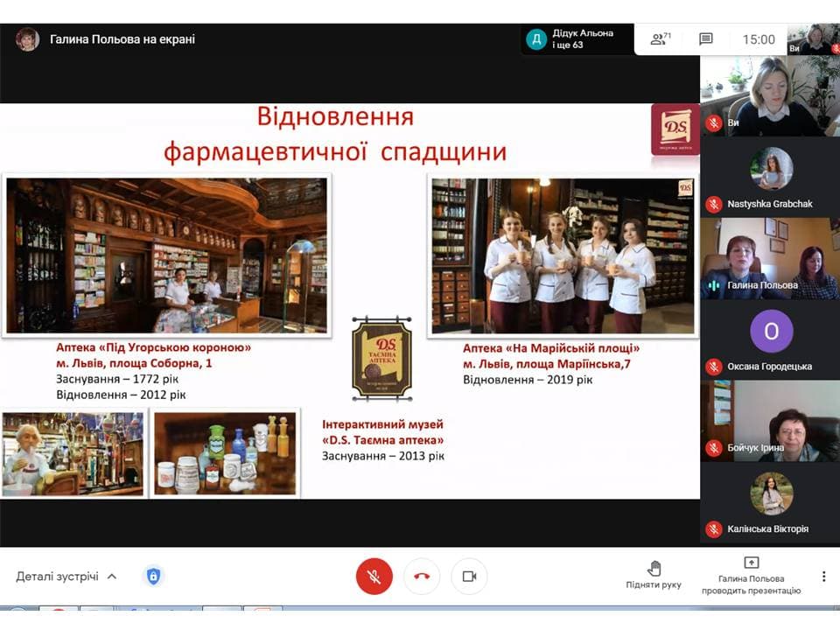Viewport: 840px width, 630px height.
Task: Unmute the microphone with the red mic button
Action: pyautogui.click(x=374, y=577)
